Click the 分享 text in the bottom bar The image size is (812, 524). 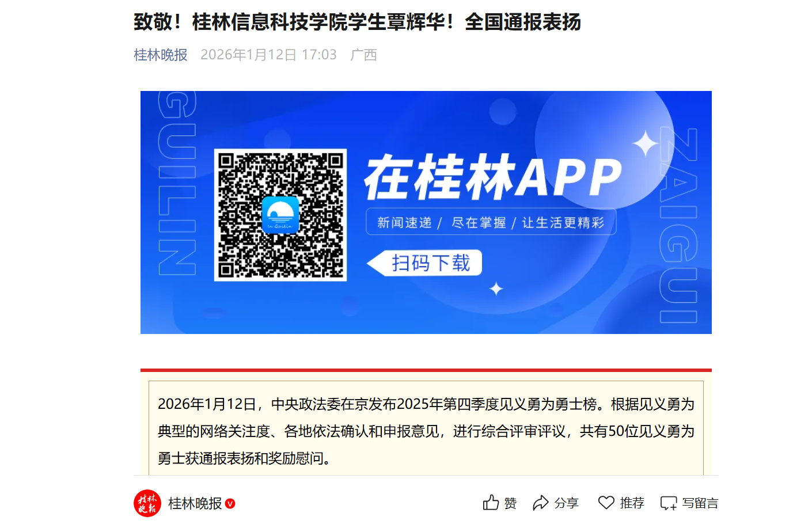pyautogui.click(x=566, y=503)
